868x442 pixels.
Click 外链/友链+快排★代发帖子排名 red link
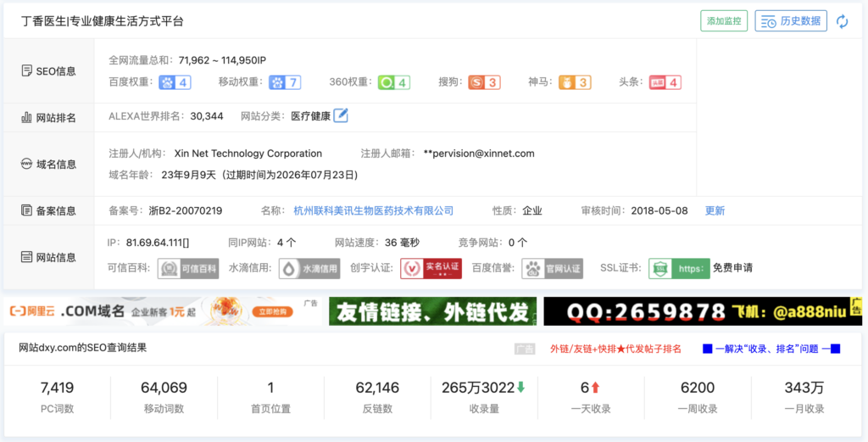pyautogui.click(x=615, y=349)
